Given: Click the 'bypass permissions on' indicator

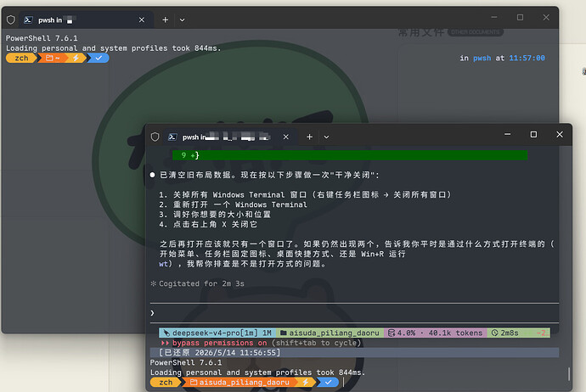Looking at the screenshot, I should (219, 343).
